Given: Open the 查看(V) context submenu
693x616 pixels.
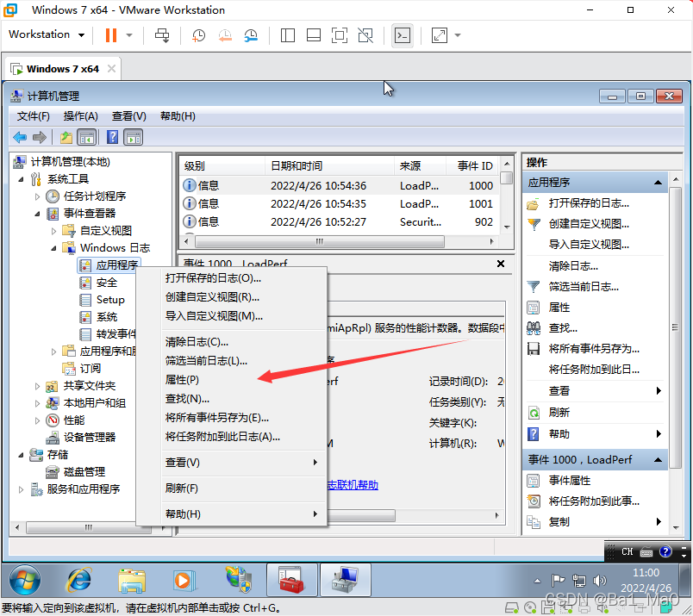Looking at the screenshot, I should point(245,463).
